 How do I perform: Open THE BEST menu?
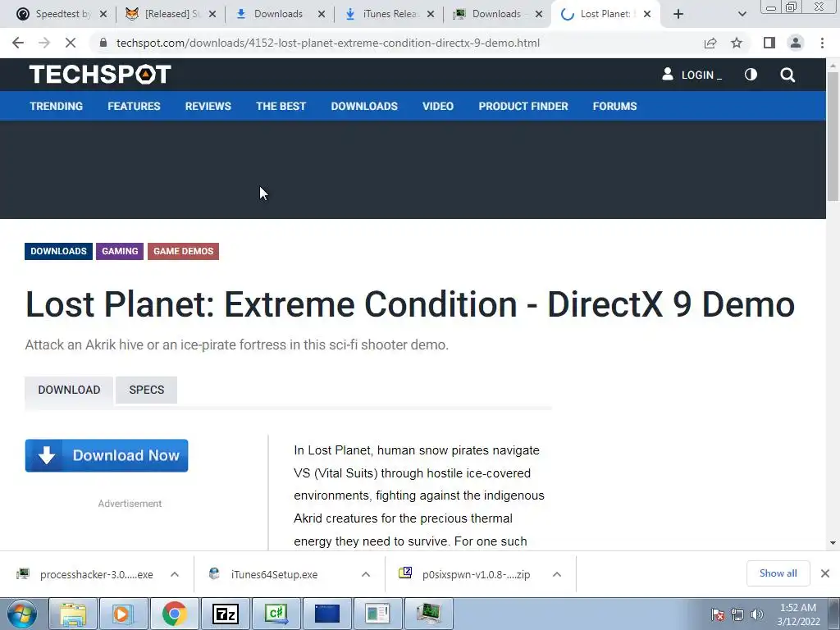point(281,106)
